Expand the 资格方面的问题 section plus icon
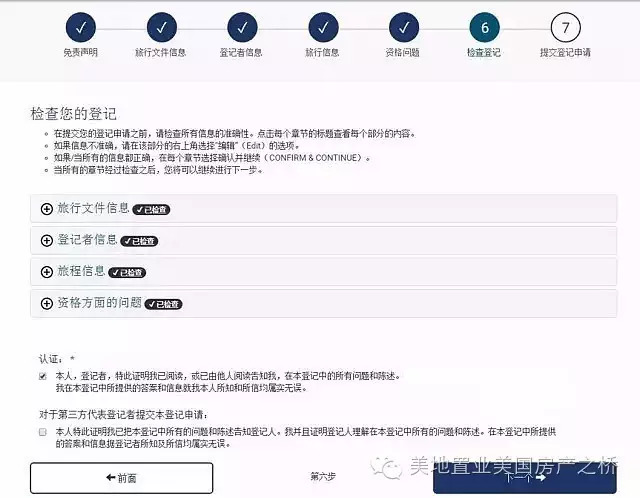Screen dimensions: 640x498 tap(47, 303)
